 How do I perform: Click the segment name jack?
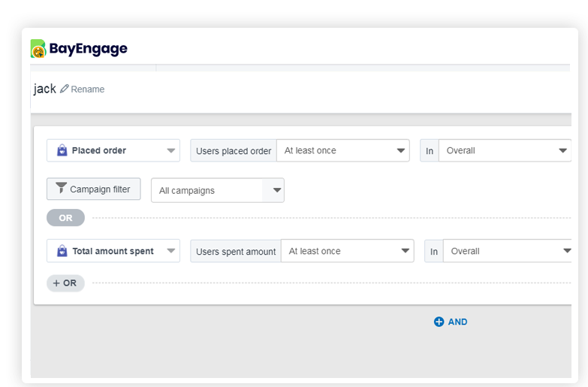[x=44, y=89]
